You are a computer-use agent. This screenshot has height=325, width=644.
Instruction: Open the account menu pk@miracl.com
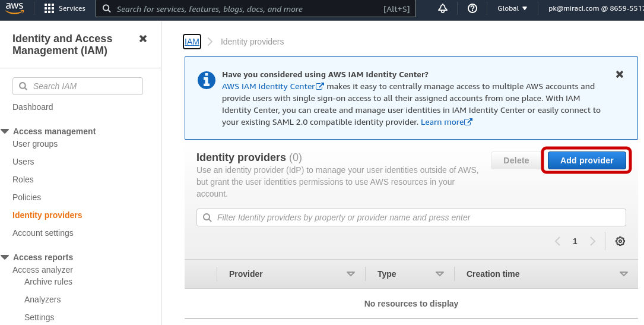tap(596, 8)
